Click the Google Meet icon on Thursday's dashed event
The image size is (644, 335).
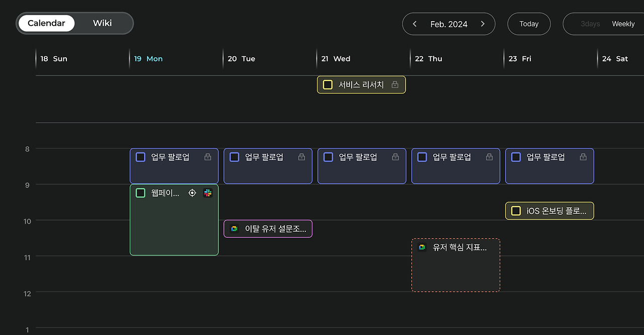[422, 247]
